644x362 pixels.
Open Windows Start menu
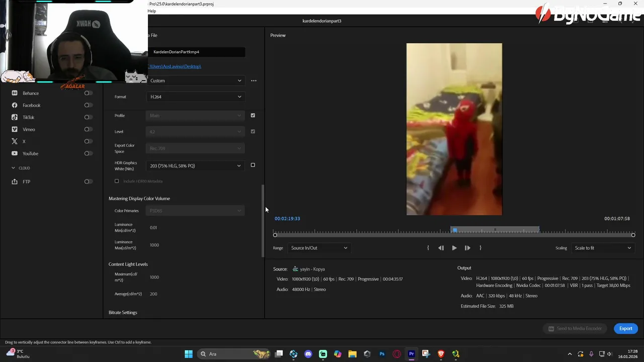[189, 354]
